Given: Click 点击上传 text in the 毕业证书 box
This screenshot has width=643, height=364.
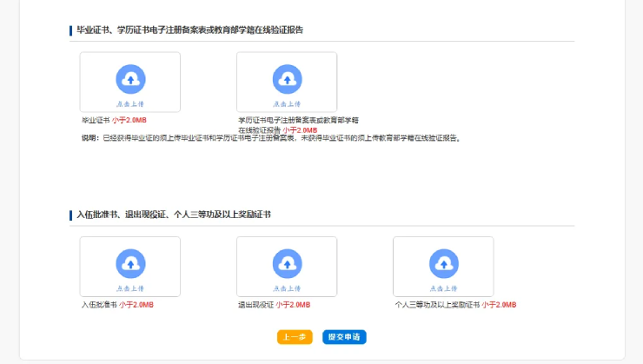Looking at the screenshot, I should (x=130, y=103).
